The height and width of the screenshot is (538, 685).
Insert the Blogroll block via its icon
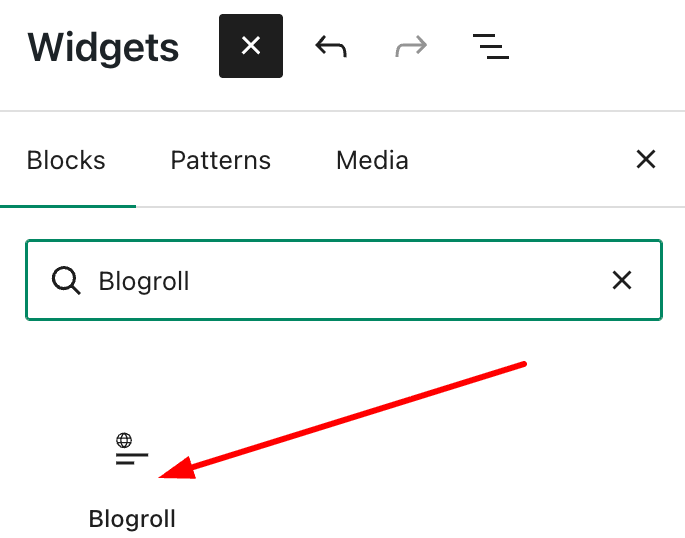click(x=132, y=451)
